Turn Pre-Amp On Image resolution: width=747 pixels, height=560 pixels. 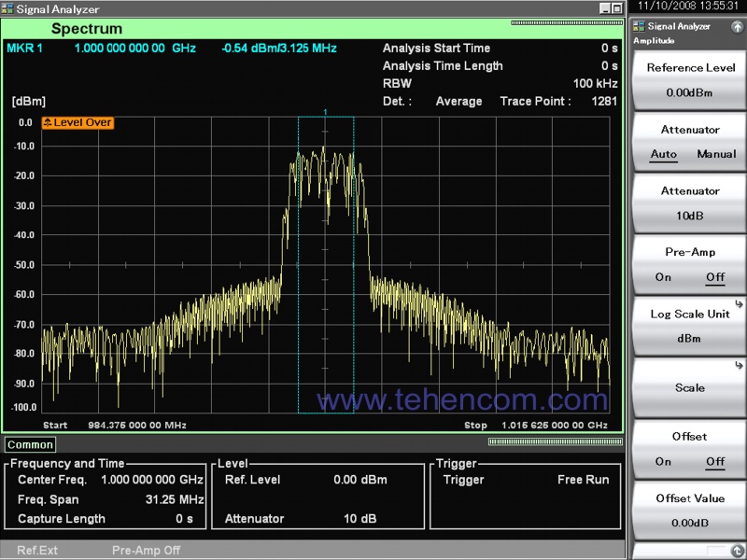coord(663,277)
